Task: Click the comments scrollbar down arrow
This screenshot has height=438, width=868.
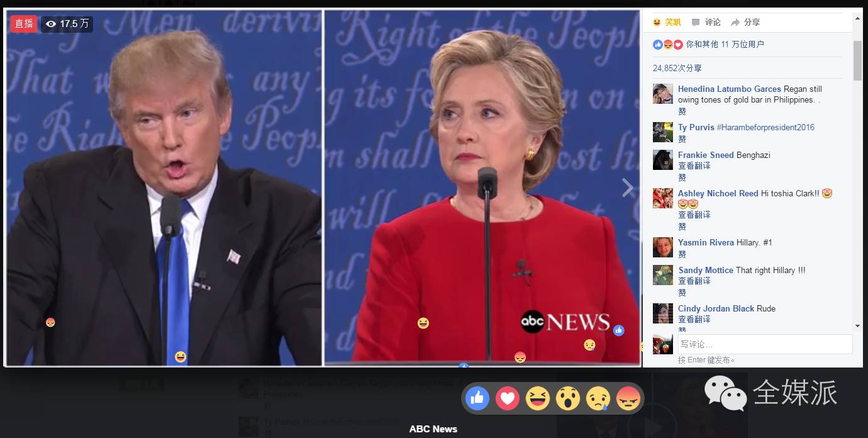Action: pyautogui.click(x=857, y=325)
